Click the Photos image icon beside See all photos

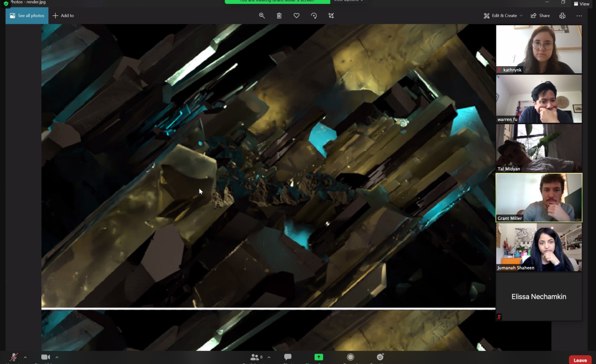pos(12,16)
